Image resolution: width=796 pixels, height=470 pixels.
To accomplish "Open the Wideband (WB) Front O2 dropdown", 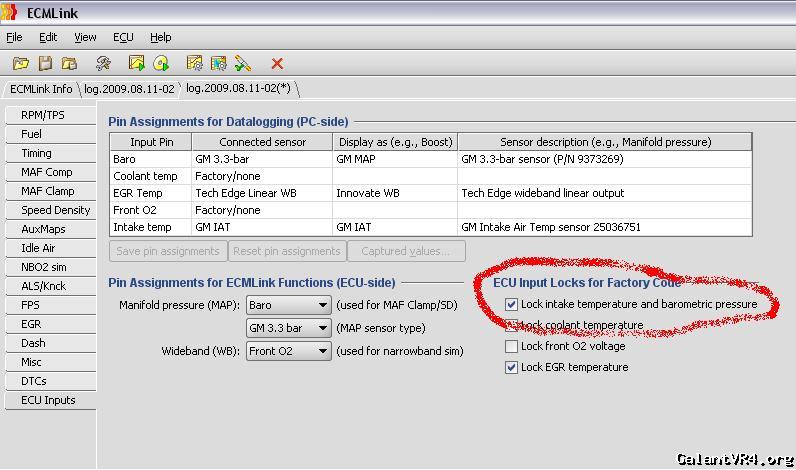I will coord(288,351).
